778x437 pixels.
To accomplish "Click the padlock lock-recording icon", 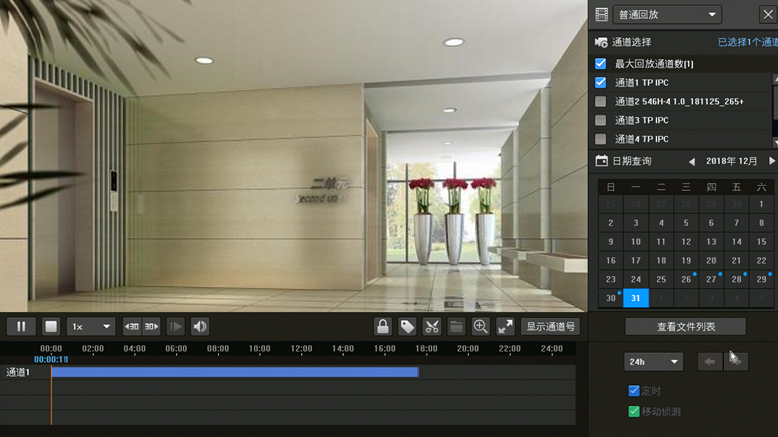I will (382, 326).
